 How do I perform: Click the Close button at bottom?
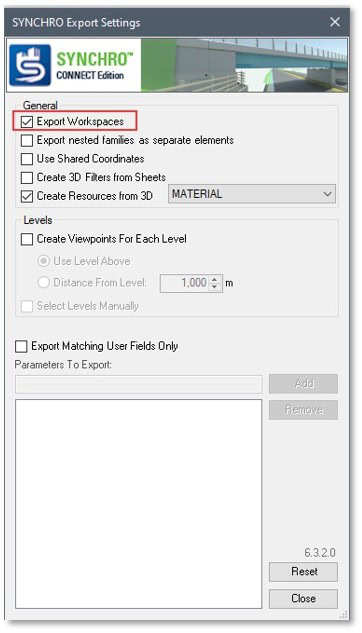coord(303,598)
